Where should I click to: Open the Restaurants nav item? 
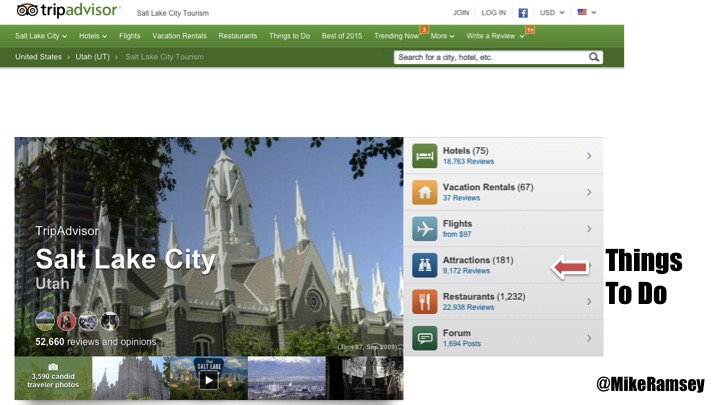click(x=238, y=36)
